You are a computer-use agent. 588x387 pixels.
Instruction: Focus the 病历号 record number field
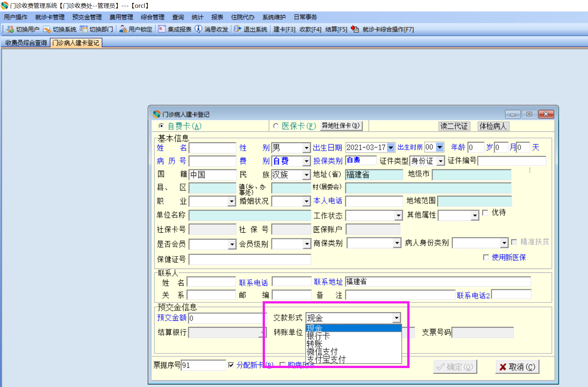(212, 161)
